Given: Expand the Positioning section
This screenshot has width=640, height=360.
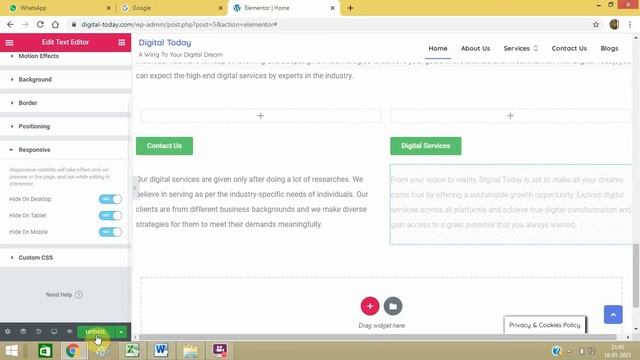Looking at the screenshot, I should point(65,127).
